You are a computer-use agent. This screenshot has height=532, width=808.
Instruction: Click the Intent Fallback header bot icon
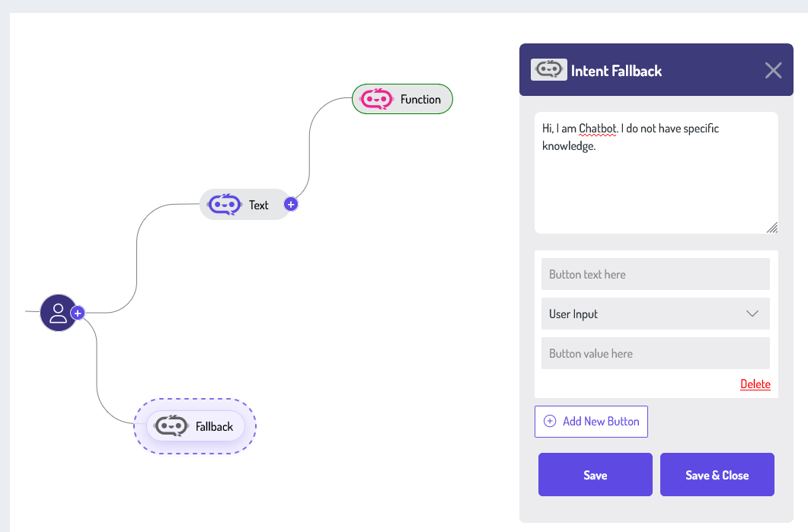click(x=549, y=70)
